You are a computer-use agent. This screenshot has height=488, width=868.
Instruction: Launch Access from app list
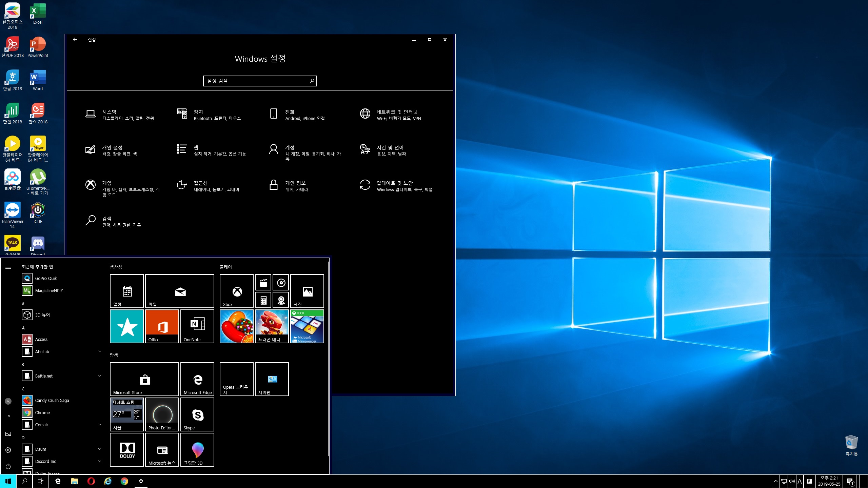coord(62,339)
